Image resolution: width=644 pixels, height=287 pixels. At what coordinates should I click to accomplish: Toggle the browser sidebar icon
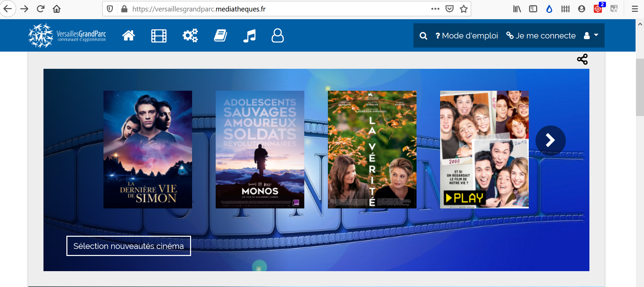(x=533, y=9)
